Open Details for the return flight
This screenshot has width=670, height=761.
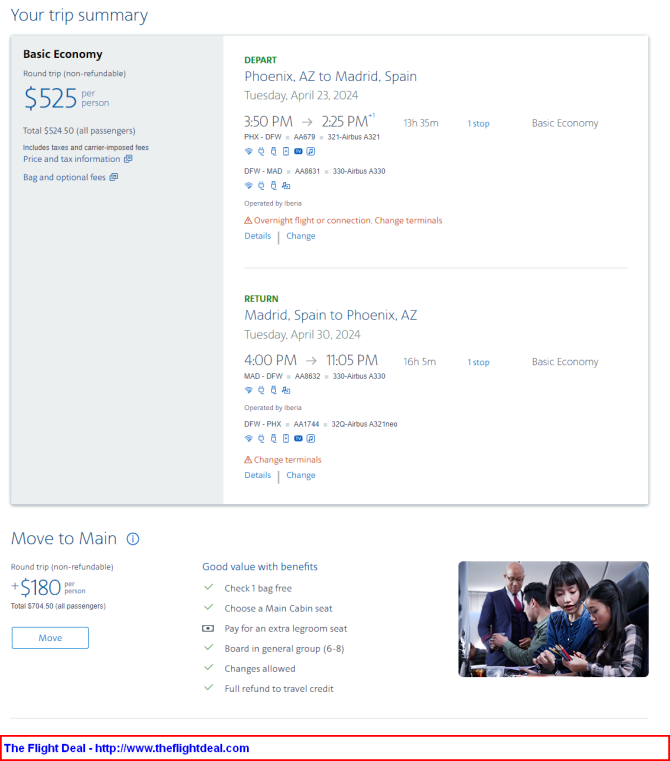258,475
